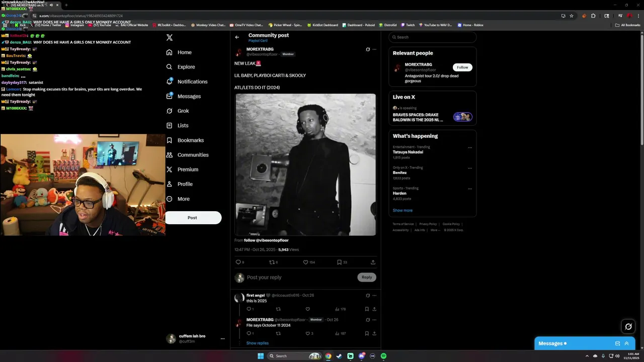644x362 pixels.
Task: Open options for Harden trend
Action: (470, 189)
